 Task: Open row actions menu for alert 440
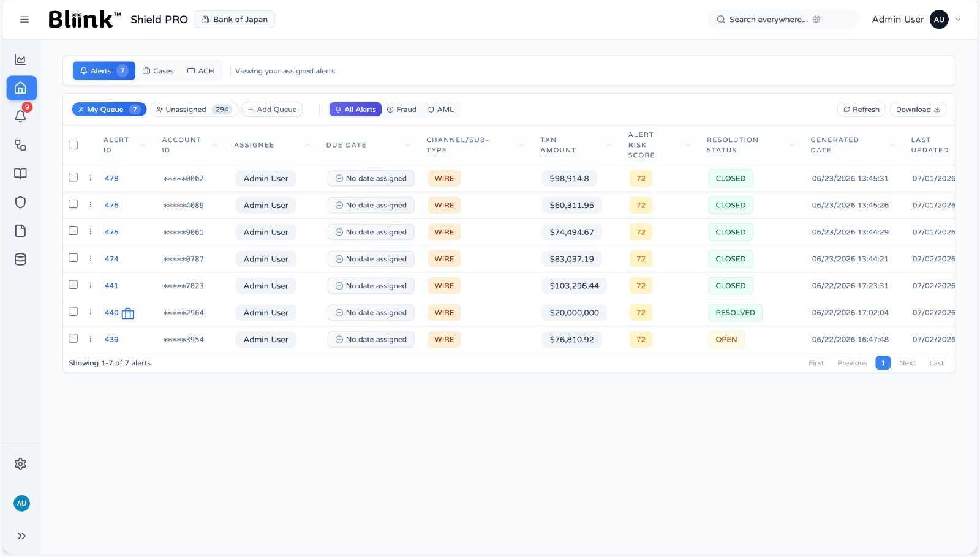tap(91, 312)
